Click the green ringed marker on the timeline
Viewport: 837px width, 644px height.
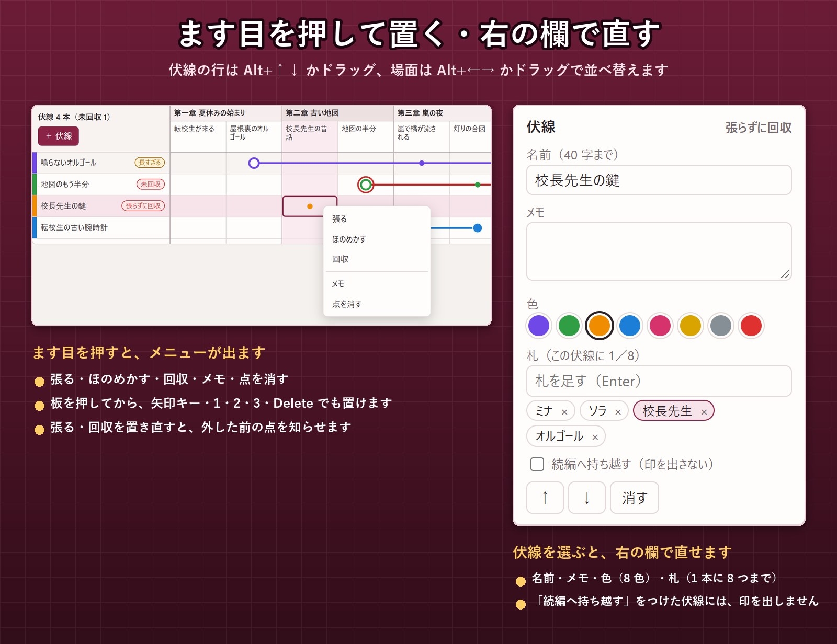(366, 185)
